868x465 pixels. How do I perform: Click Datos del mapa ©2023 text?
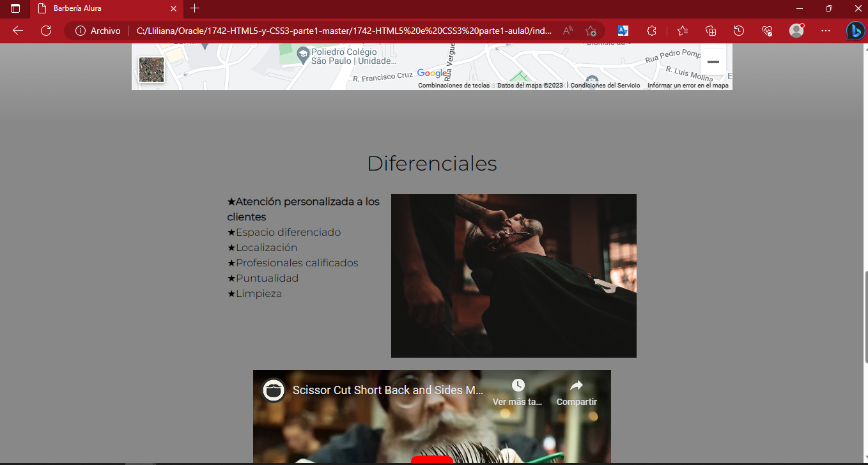(x=530, y=86)
